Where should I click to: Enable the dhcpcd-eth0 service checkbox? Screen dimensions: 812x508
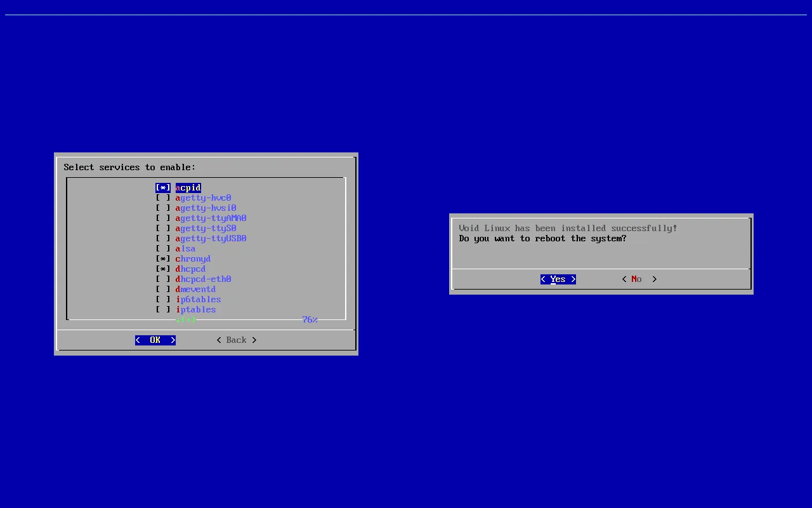[x=163, y=279]
